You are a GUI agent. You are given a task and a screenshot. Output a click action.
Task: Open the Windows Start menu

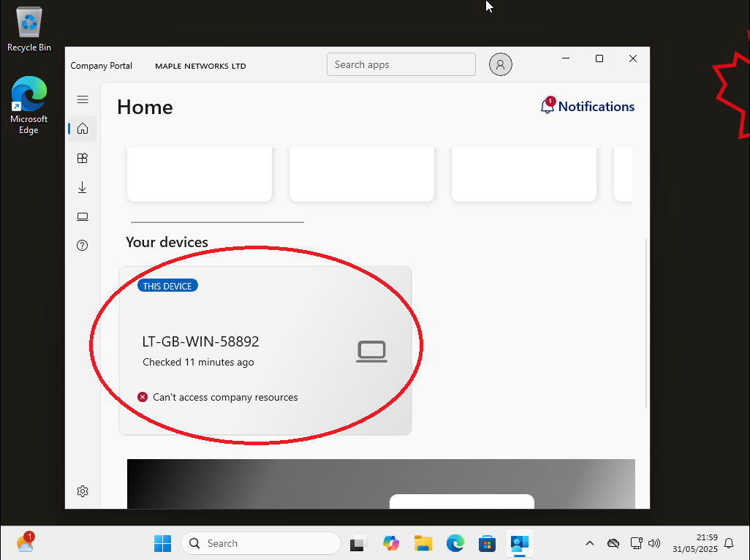click(x=162, y=543)
